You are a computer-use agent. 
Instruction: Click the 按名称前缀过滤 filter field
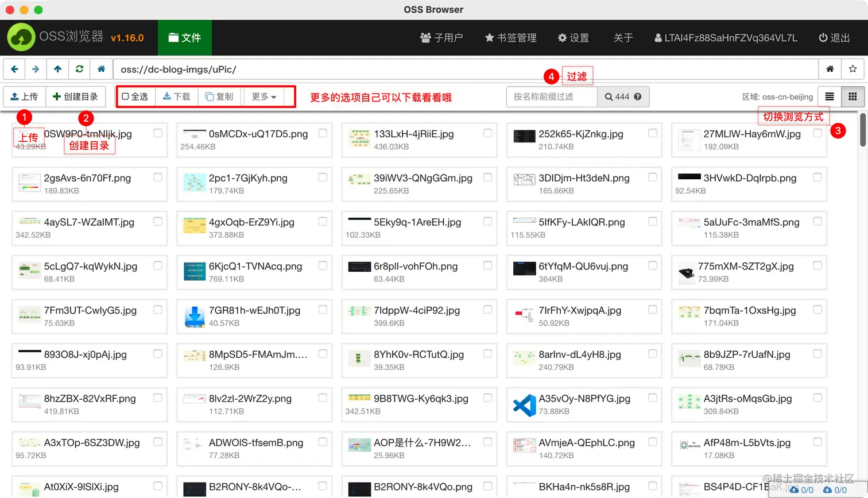coord(551,96)
